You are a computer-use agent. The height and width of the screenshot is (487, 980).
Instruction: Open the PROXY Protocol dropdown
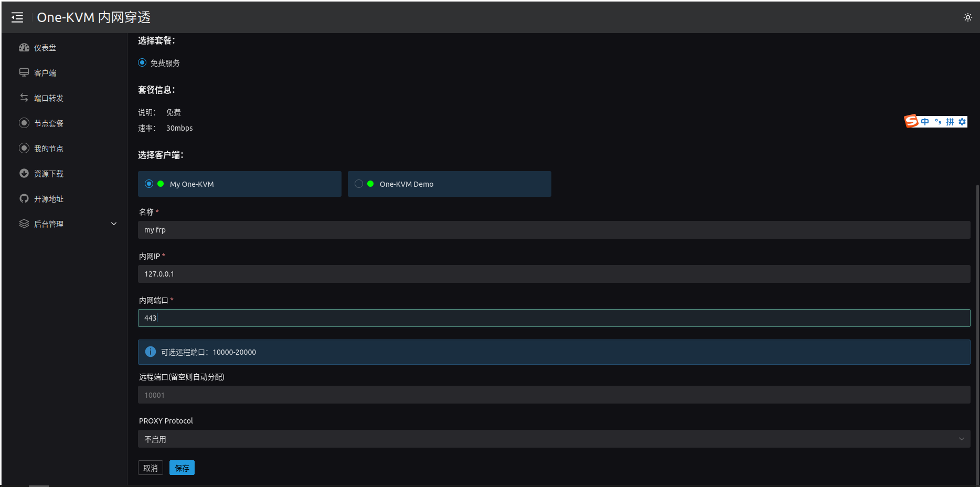[x=553, y=439]
